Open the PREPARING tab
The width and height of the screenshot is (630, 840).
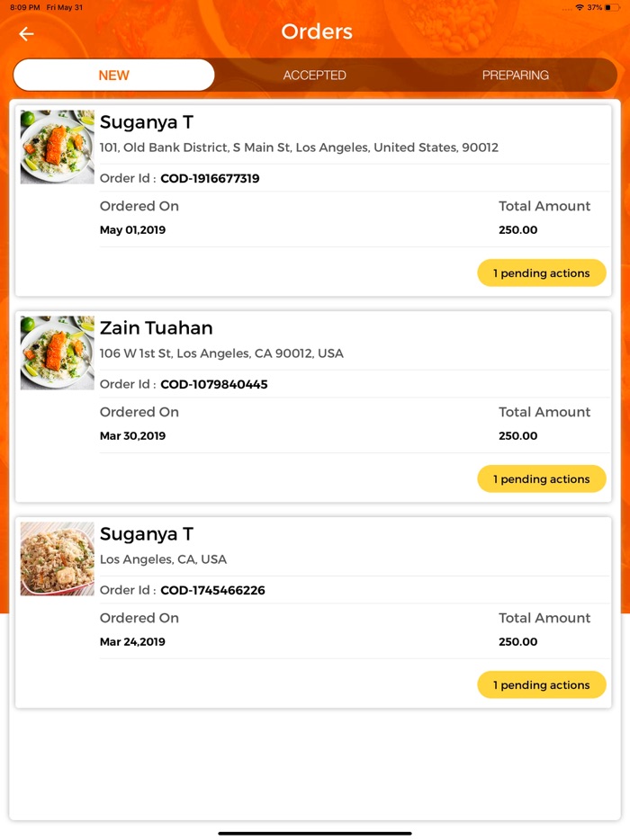pos(516,76)
